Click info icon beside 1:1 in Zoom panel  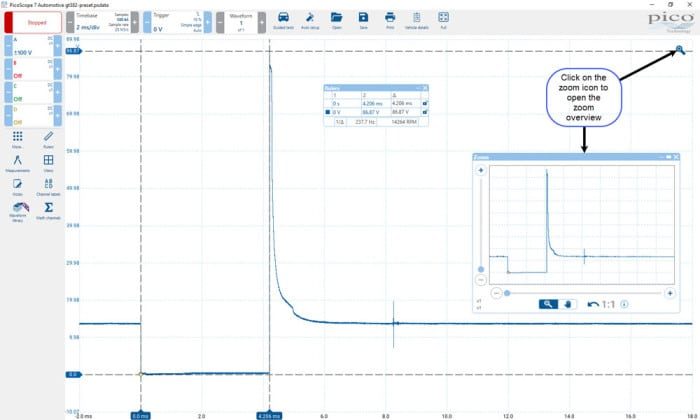[x=625, y=304]
